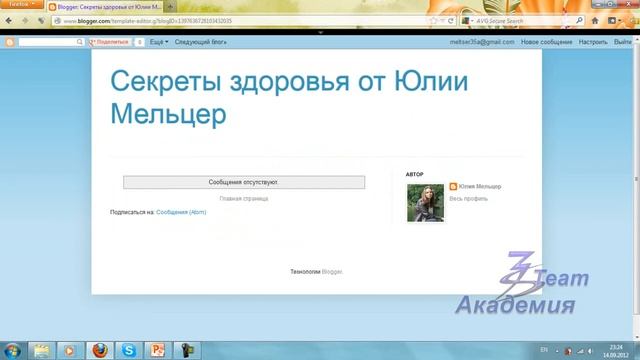
Task: Click the Blogger link in footer
Action: [331, 272]
